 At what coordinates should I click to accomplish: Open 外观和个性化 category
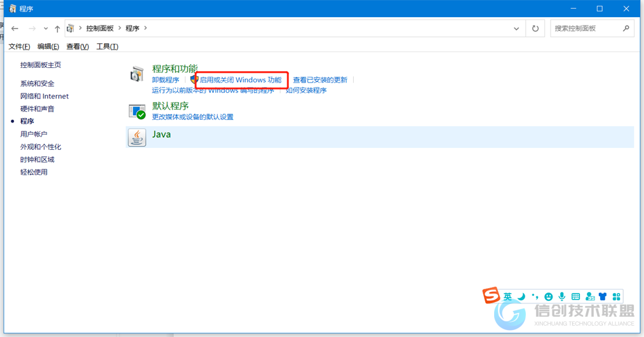[x=41, y=147]
